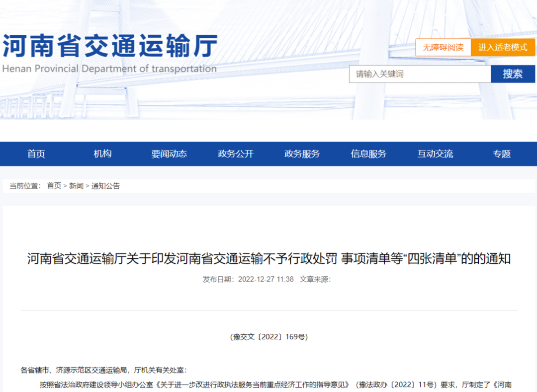Open the 信息服务 navigation menu
The height and width of the screenshot is (392, 537).
pyautogui.click(x=368, y=154)
